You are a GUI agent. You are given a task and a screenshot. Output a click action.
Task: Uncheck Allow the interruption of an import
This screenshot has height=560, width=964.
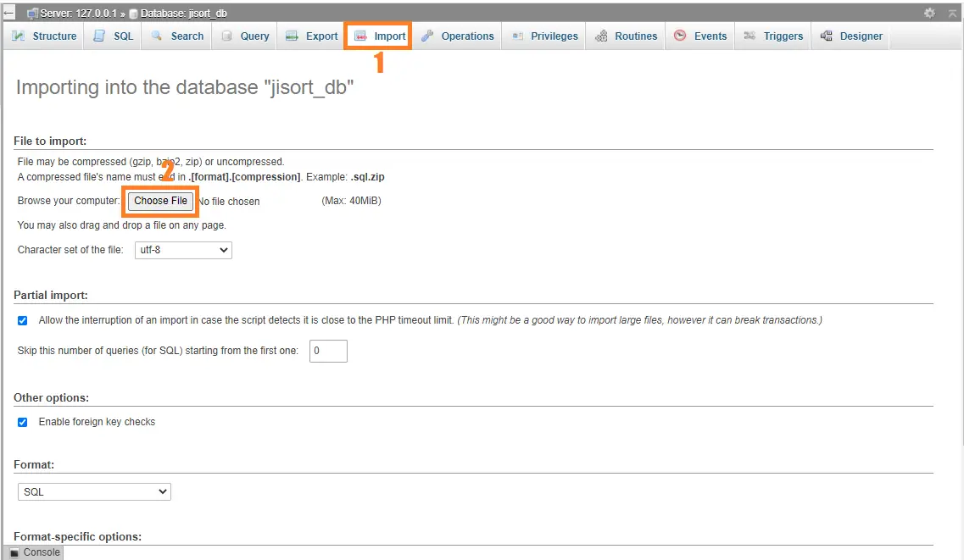22,319
